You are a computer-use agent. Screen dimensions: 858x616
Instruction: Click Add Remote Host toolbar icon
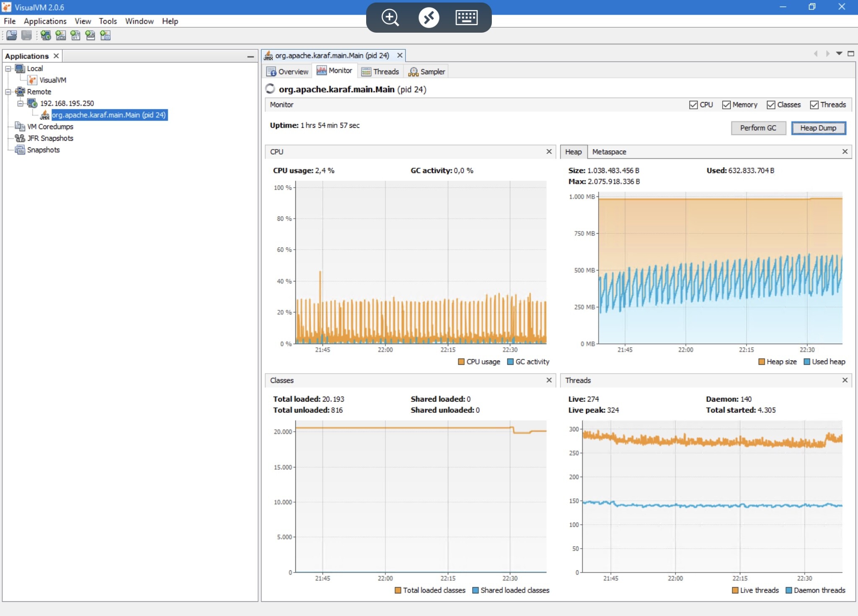pos(46,36)
